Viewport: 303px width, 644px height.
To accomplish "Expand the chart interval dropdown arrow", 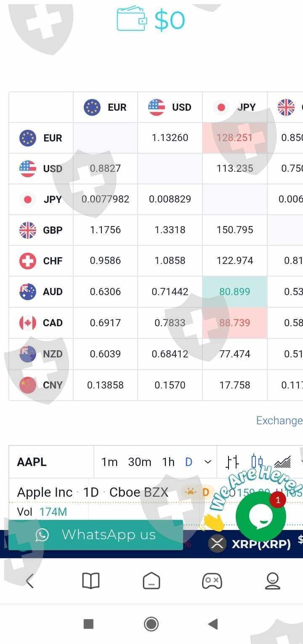I will coord(207,462).
